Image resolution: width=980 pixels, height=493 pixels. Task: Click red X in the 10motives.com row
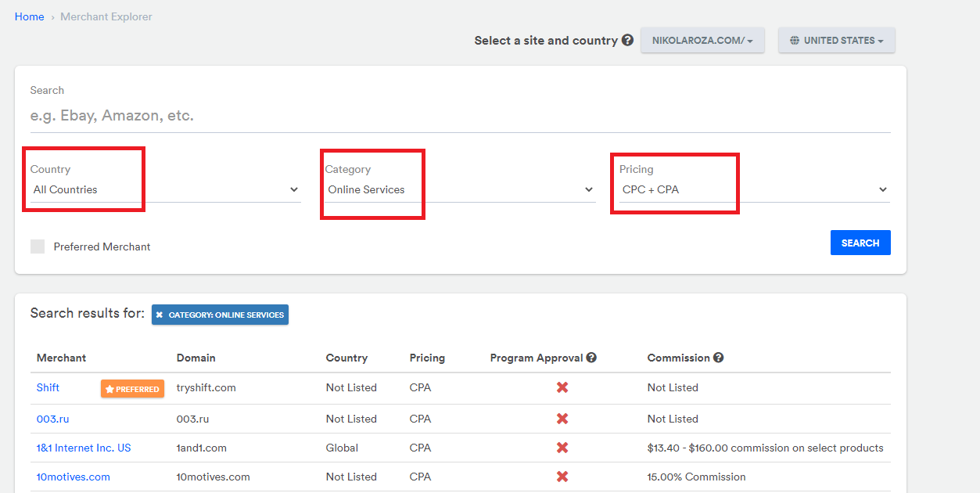point(562,477)
